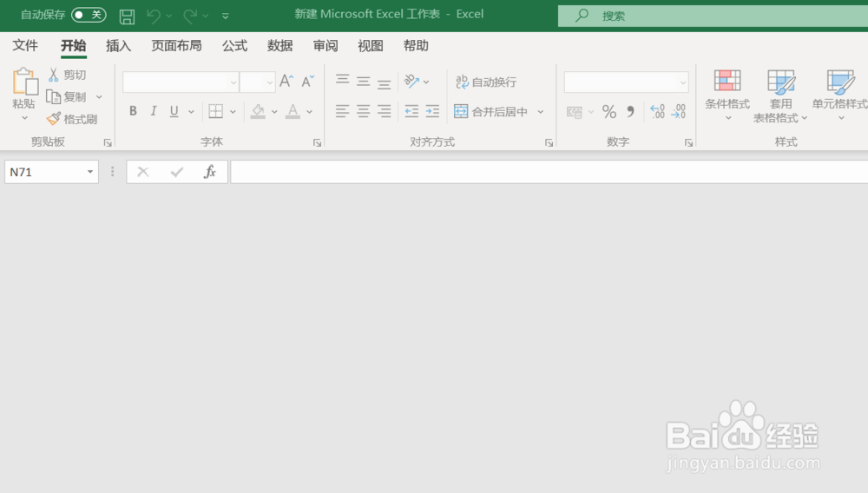Open the 文件 menu tab

pyautogui.click(x=25, y=45)
